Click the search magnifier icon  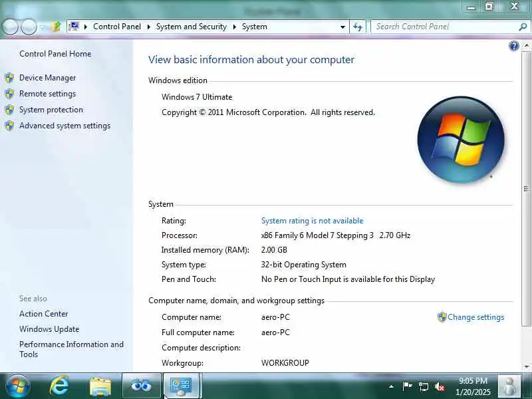click(x=523, y=27)
